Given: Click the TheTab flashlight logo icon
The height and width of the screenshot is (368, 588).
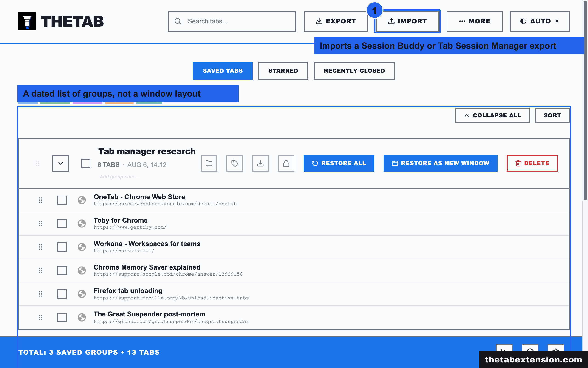Looking at the screenshot, I should point(27,21).
